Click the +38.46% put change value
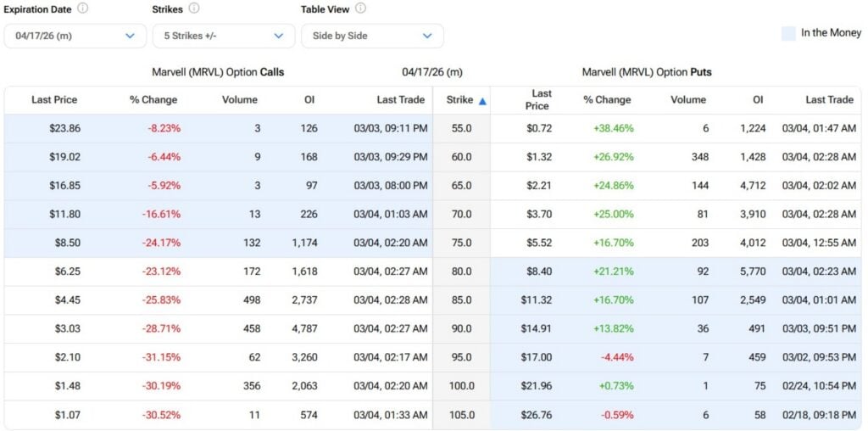The image size is (868, 431). tap(613, 129)
